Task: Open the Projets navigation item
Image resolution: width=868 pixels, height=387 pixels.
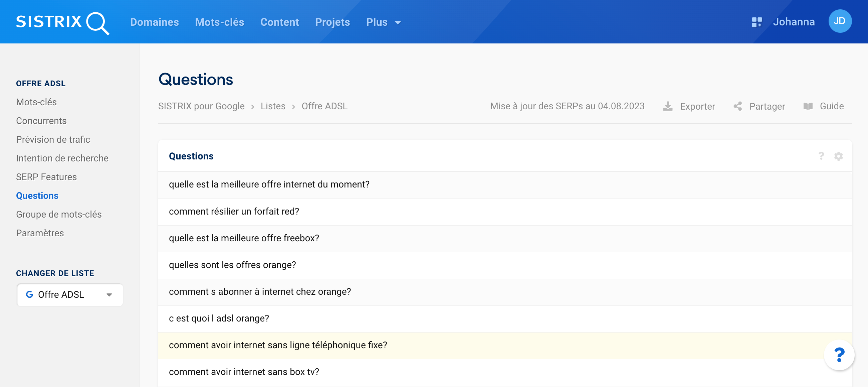Action: 332,22
